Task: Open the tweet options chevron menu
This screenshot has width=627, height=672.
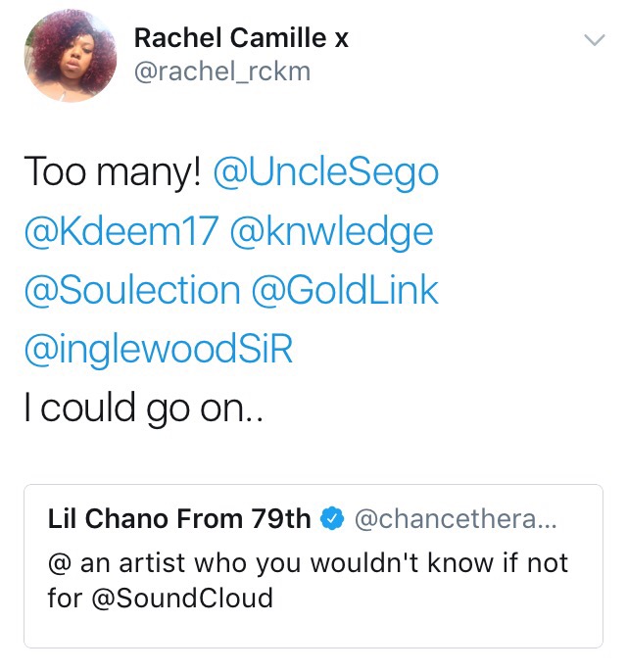Action: (x=594, y=40)
